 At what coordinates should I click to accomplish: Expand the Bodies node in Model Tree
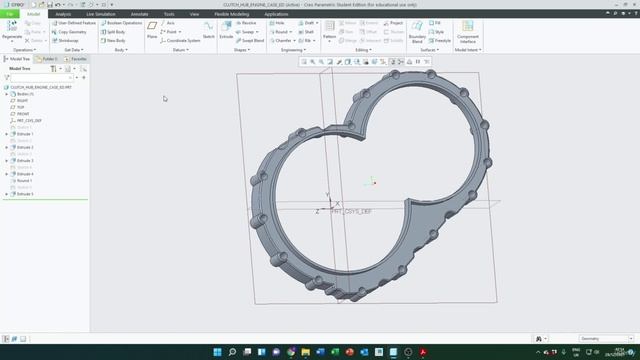[7, 94]
